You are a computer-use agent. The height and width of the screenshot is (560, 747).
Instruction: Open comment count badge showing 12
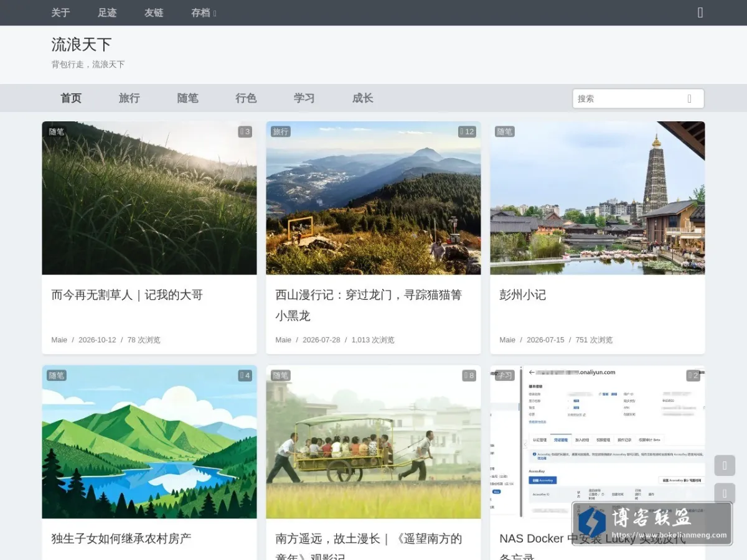click(x=467, y=132)
